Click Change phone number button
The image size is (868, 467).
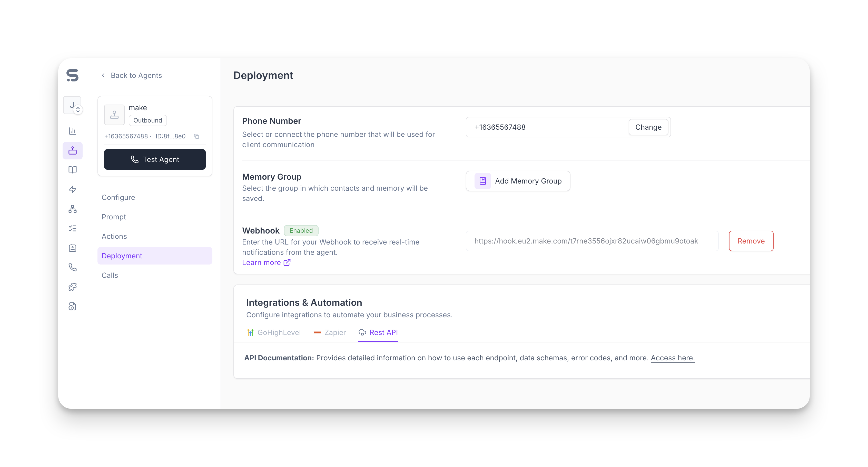[x=648, y=127]
